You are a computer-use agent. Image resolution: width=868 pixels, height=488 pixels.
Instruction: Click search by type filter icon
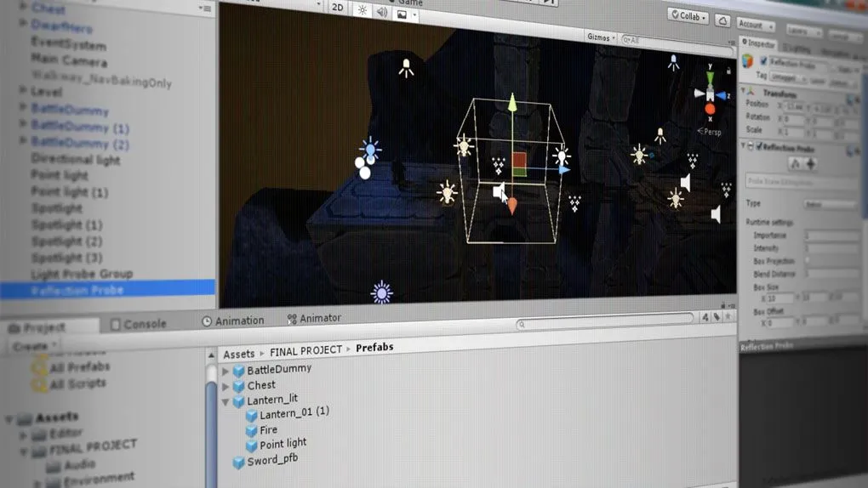705,317
